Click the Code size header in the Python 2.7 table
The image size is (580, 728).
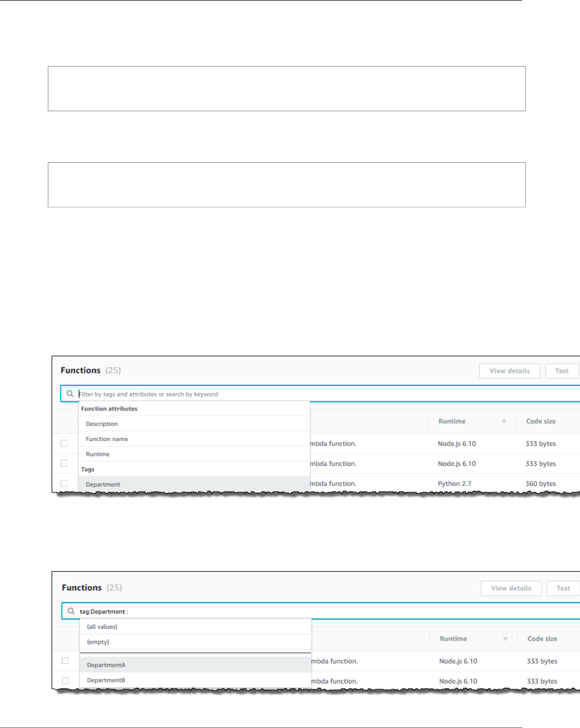541,421
